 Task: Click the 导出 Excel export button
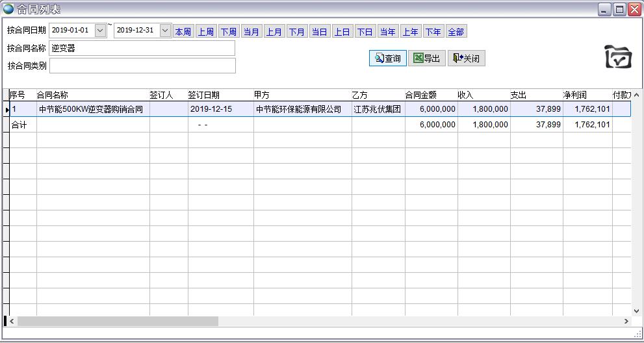pos(427,58)
